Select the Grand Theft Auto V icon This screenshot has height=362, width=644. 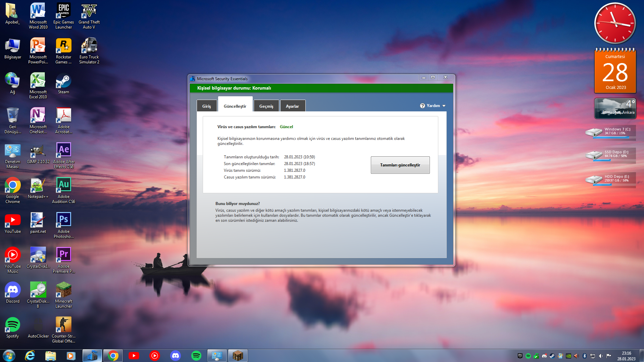[89, 16]
